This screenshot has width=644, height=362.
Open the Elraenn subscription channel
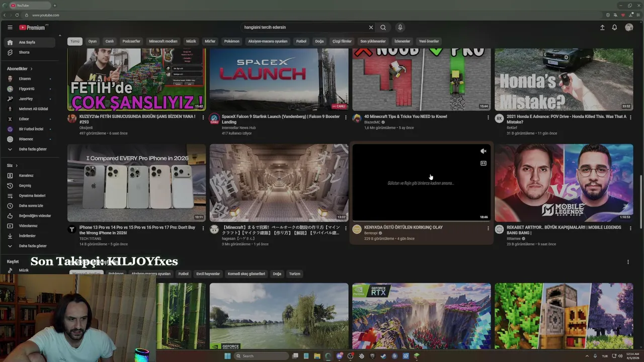pos(30,79)
